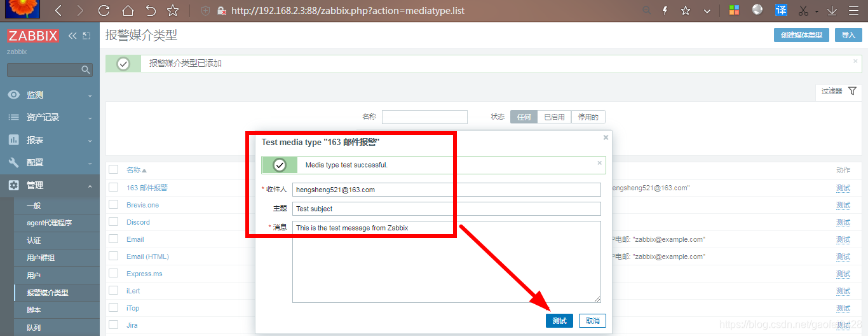Expand the 资产记录 sidebar menu
The image size is (868, 336).
[50, 117]
